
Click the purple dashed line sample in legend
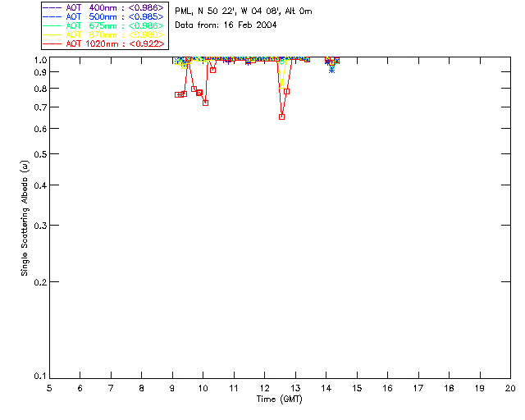pyautogui.click(x=52, y=7)
